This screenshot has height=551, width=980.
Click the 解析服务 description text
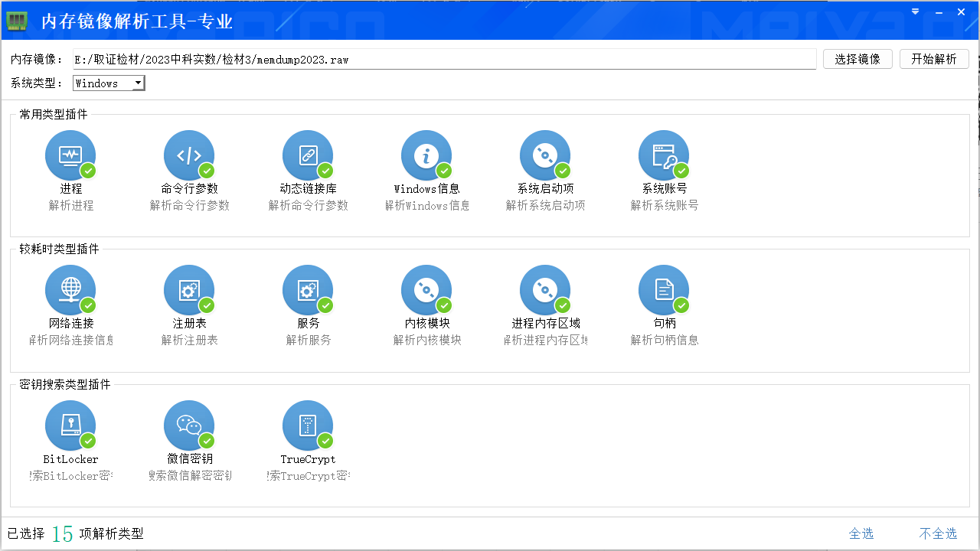tap(309, 340)
